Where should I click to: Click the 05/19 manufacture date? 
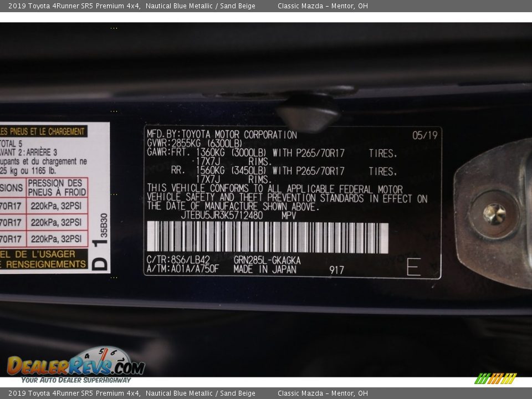[x=424, y=135]
